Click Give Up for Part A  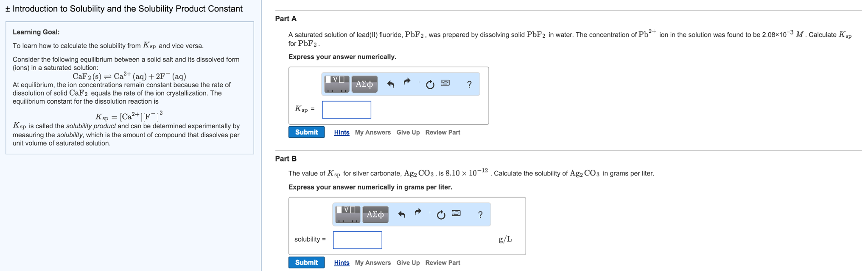coord(408,132)
